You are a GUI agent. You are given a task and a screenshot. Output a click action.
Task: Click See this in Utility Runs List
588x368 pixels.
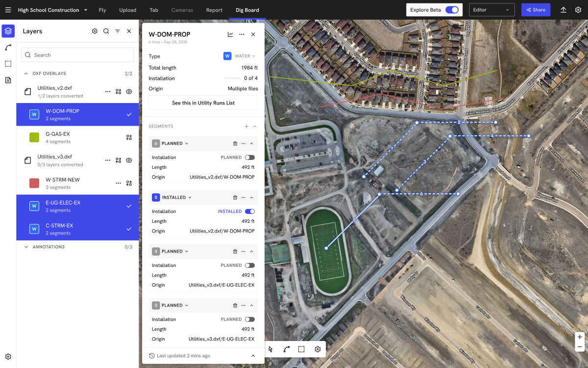(203, 103)
